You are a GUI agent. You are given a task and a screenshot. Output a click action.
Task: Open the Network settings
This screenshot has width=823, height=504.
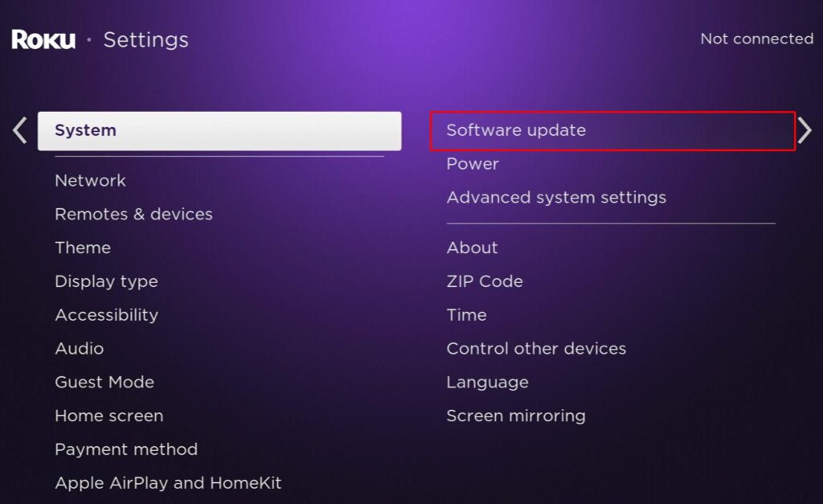click(90, 181)
